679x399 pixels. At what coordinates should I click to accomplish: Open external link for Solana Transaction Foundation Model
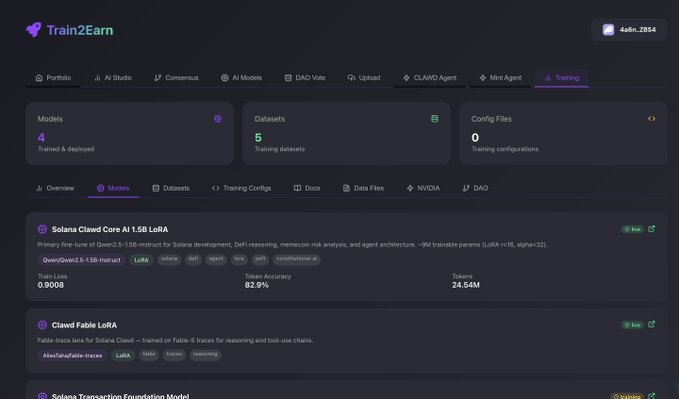pyautogui.click(x=652, y=396)
